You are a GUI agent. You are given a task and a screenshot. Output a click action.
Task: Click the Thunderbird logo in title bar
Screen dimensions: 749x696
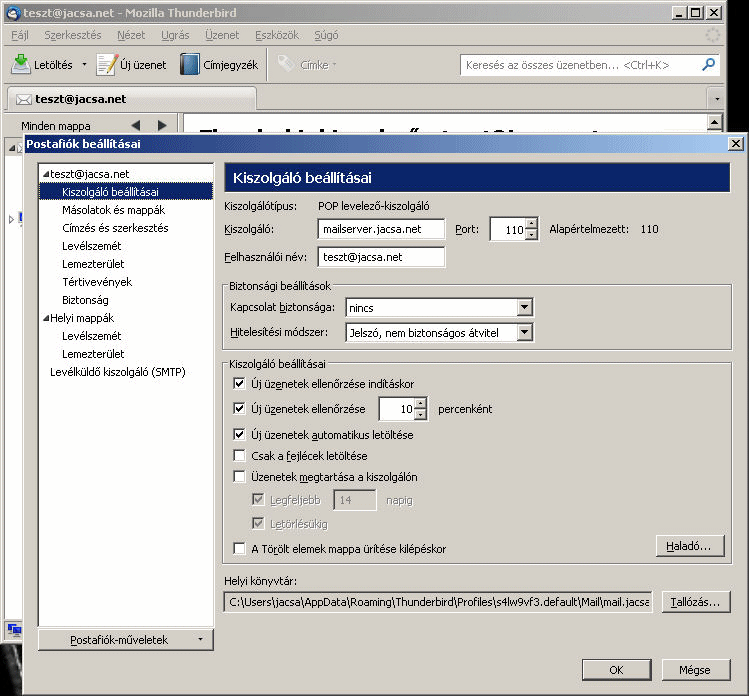pos(13,13)
